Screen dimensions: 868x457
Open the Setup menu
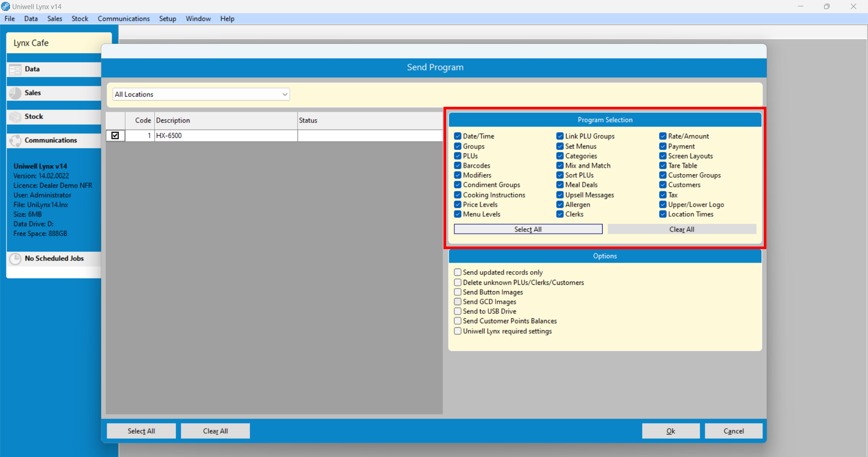168,19
